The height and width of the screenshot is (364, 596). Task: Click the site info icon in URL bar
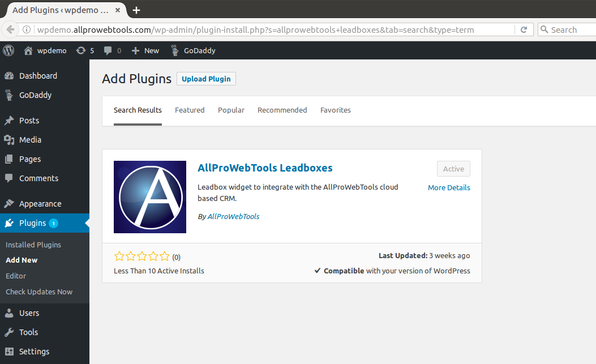[26, 29]
